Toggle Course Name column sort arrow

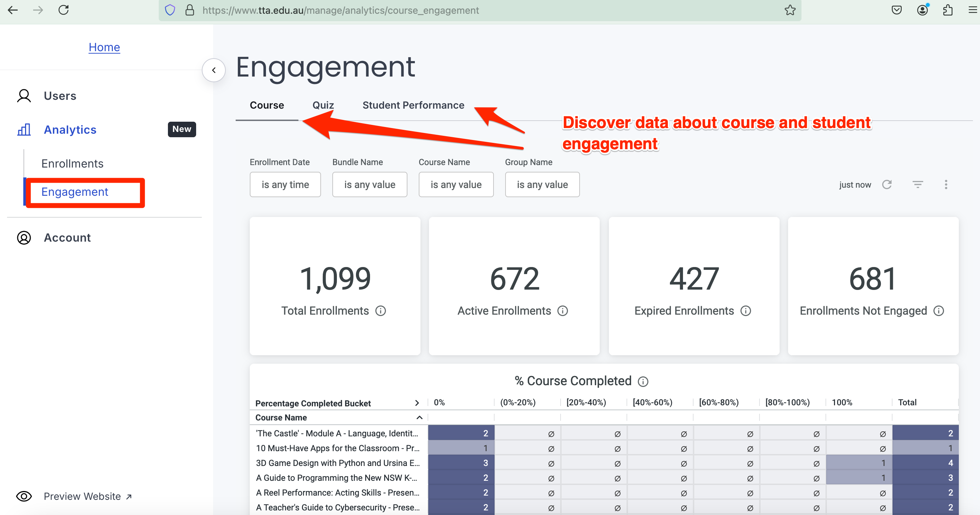[x=419, y=417]
